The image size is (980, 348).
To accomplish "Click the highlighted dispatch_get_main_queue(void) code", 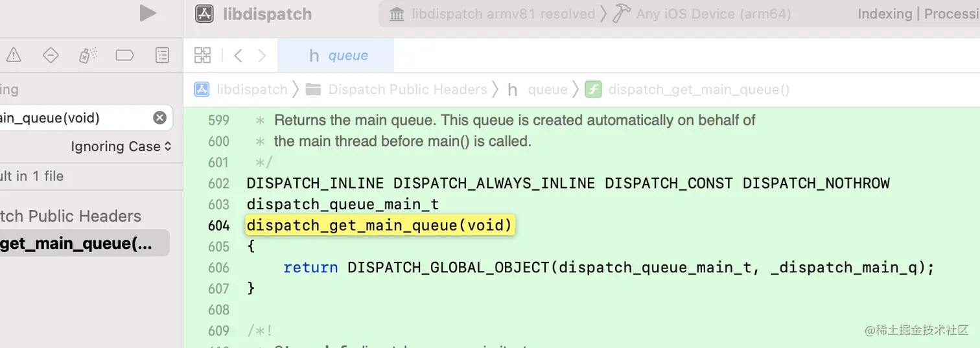I will [380, 226].
